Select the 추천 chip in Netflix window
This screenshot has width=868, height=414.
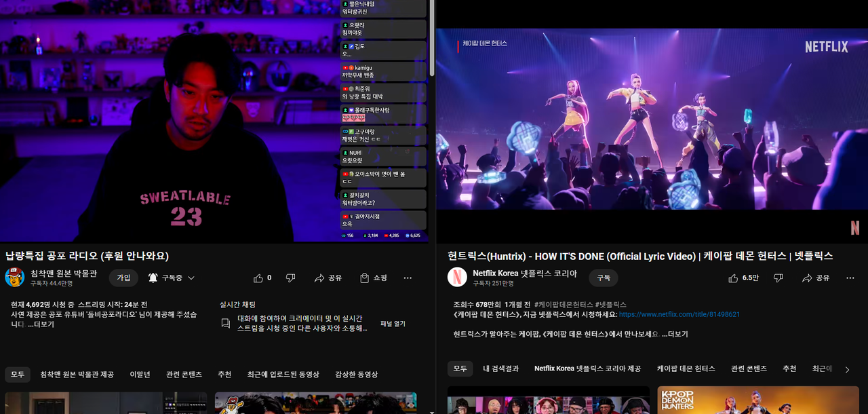coord(789,369)
